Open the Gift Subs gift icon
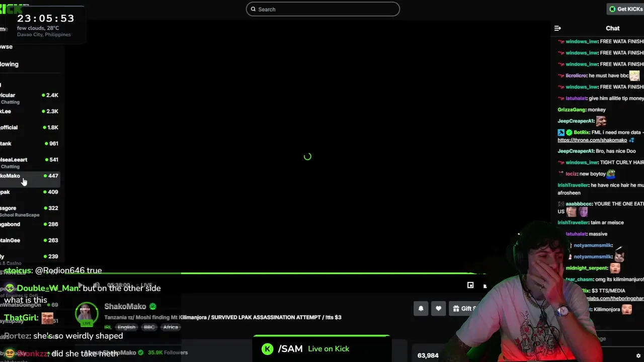The image size is (644, 362). 456,309
